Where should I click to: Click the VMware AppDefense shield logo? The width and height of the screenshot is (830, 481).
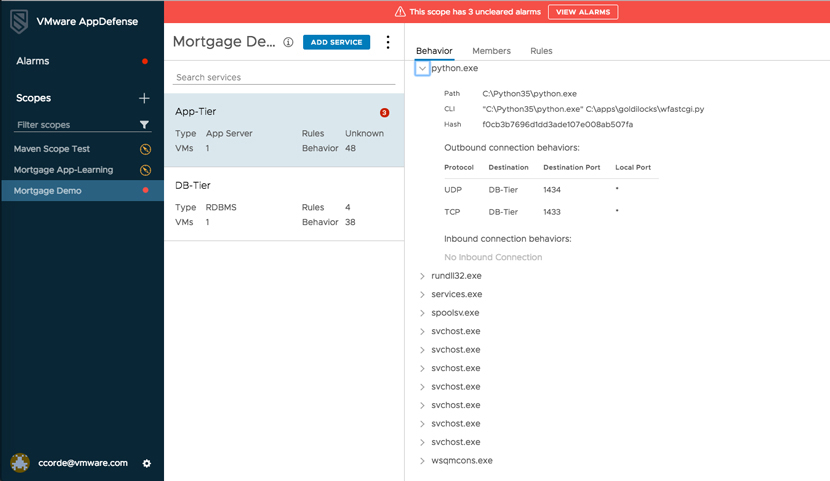pos(19,21)
